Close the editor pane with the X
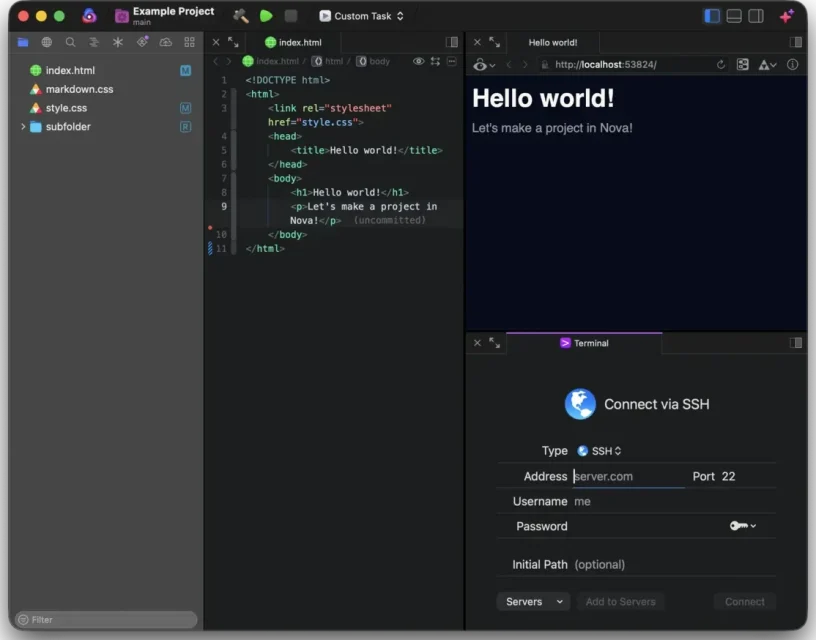Image resolution: width=816 pixels, height=640 pixels. click(216, 42)
